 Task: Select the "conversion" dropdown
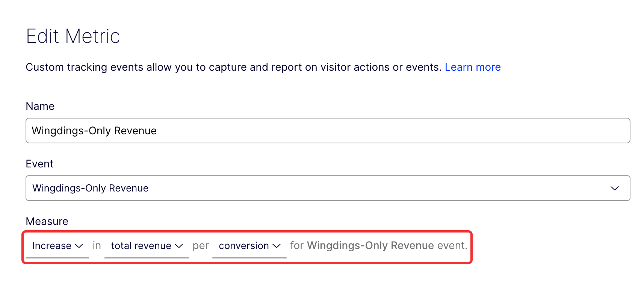[x=243, y=246]
